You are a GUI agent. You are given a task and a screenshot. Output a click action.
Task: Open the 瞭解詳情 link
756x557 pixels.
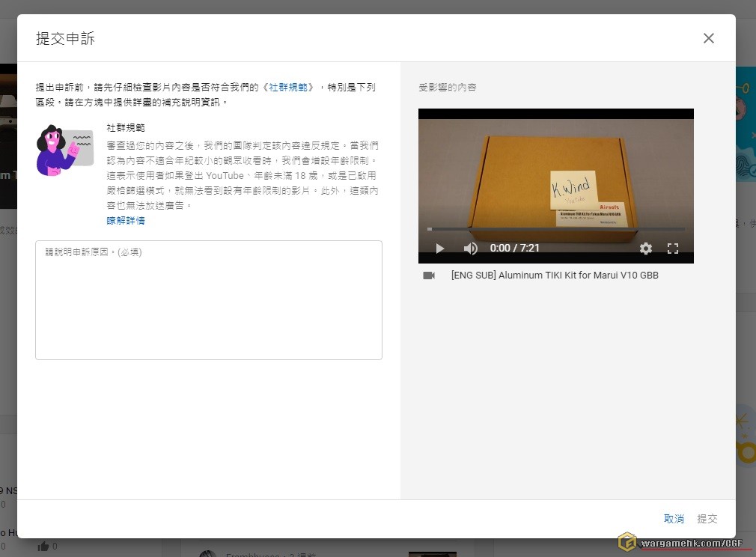[126, 221]
